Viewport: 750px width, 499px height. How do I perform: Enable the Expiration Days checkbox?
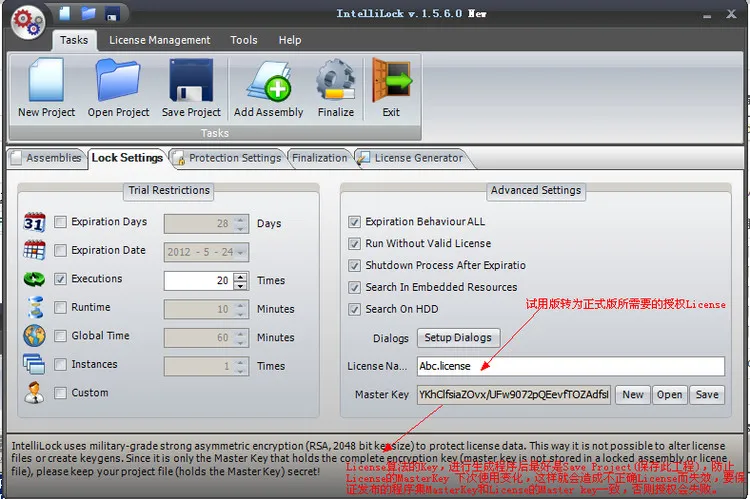(60, 222)
